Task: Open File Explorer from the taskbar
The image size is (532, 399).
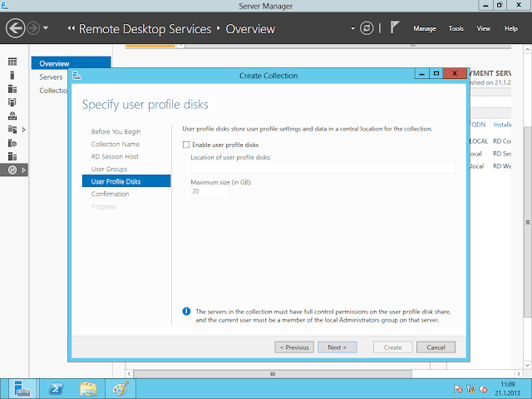Action: [87, 388]
